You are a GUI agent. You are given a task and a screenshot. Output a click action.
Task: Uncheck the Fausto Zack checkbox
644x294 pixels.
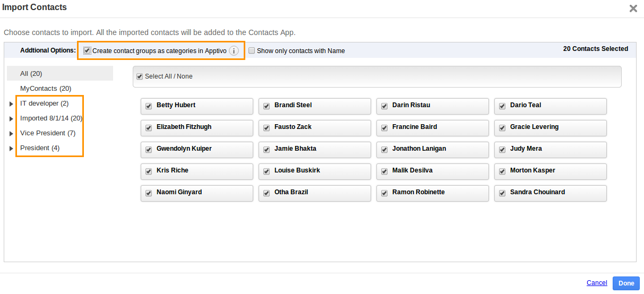(x=267, y=127)
